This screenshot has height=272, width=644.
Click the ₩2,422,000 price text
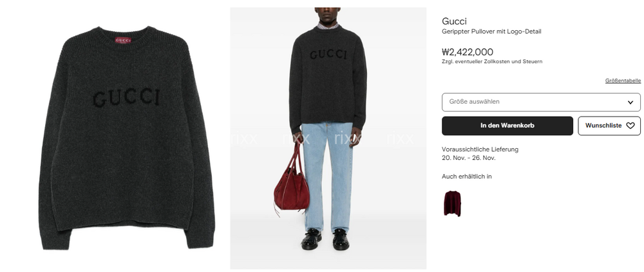coord(468,52)
